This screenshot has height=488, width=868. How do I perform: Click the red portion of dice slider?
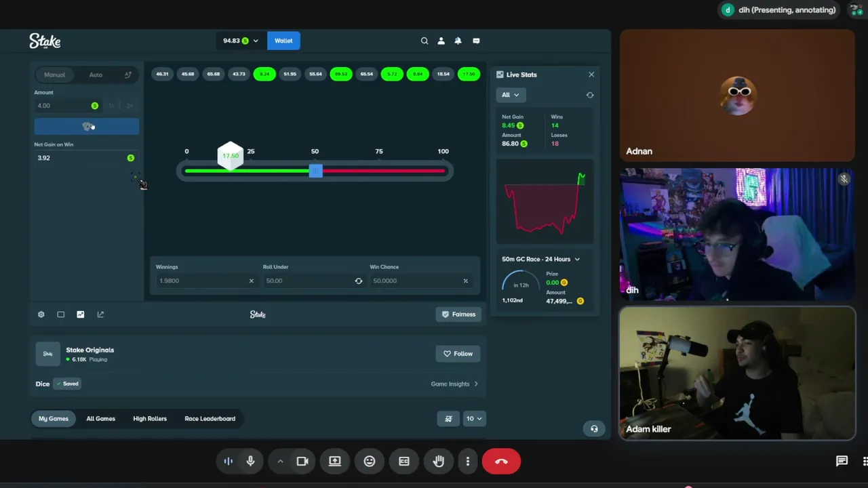tap(384, 171)
